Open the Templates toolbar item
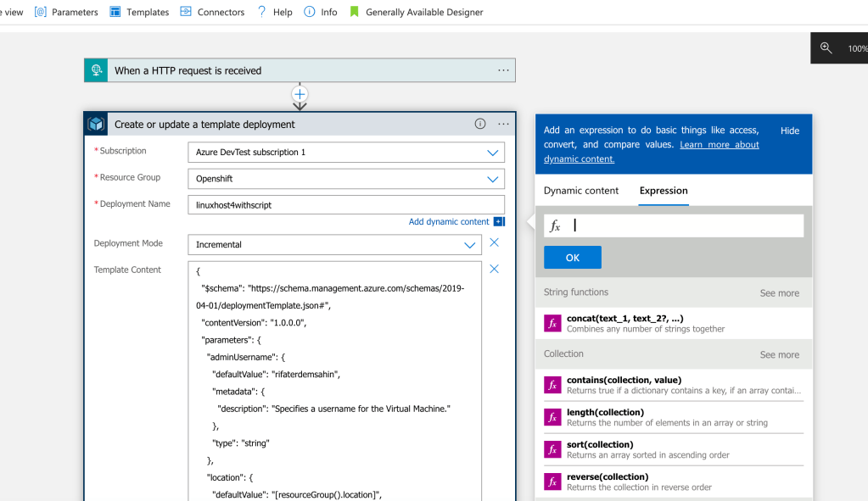 pyautogui.click(x=139, y=12)
